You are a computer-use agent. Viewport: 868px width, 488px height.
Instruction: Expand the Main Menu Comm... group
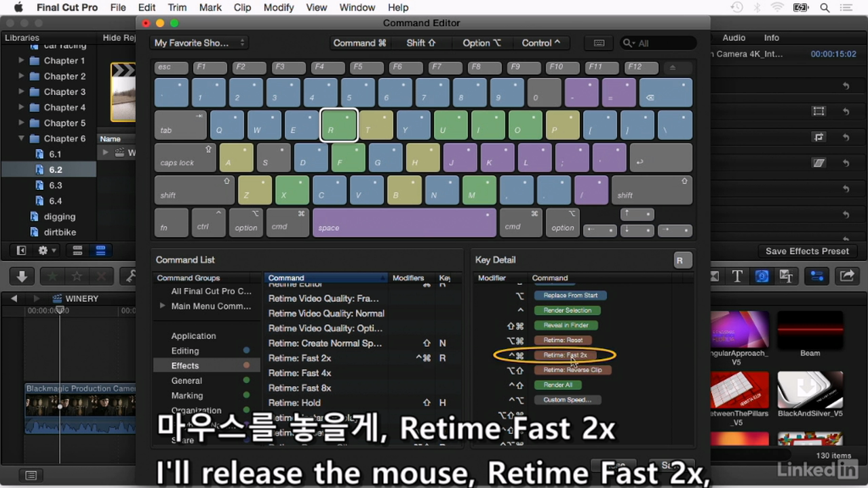pyautogui.click(x=162, y=306)
